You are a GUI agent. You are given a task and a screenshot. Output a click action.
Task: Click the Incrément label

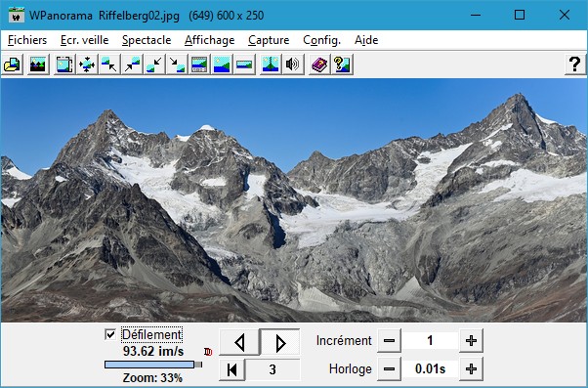tap(344, 341)
